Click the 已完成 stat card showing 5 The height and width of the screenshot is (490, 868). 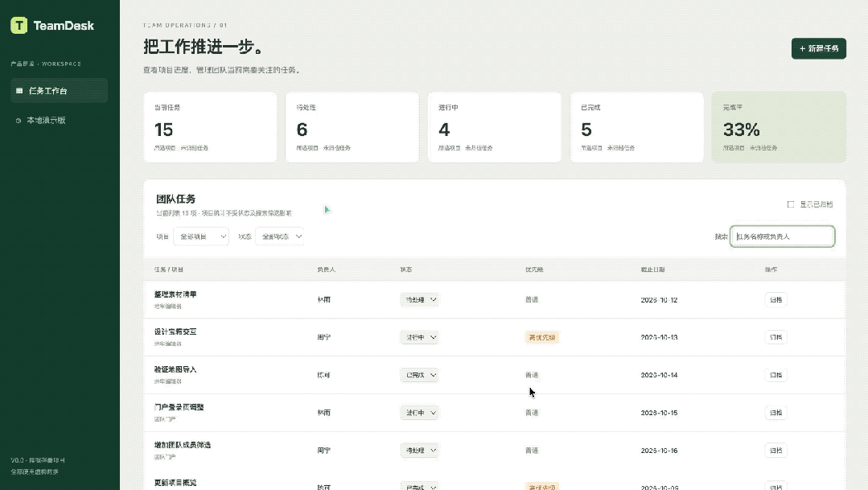(x=636, y=127)
